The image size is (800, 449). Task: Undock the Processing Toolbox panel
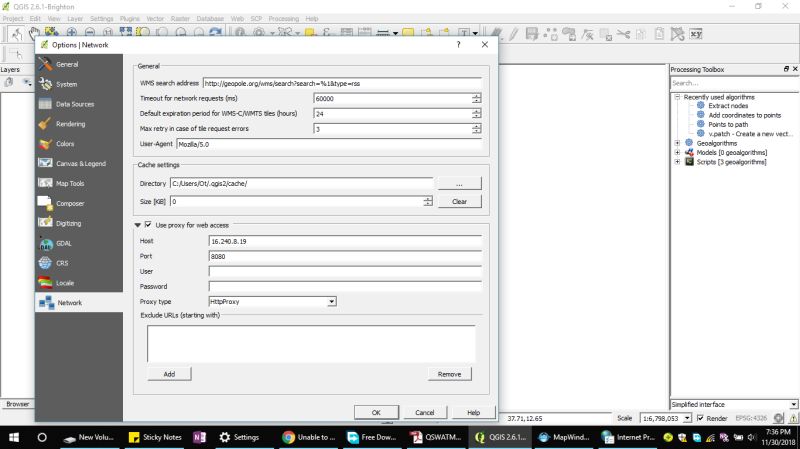pos(786,69)
